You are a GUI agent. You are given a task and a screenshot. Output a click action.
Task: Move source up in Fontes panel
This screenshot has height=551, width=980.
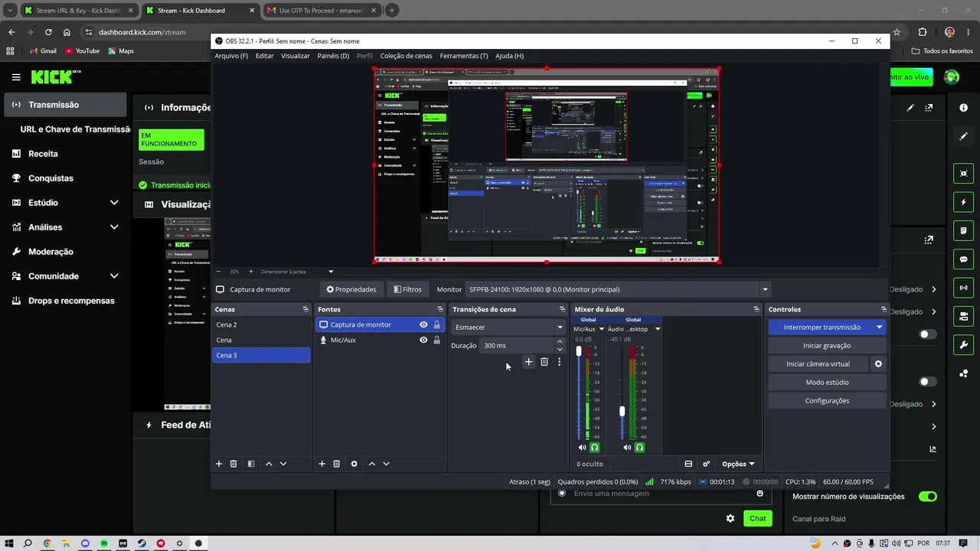tap(372, 464)
